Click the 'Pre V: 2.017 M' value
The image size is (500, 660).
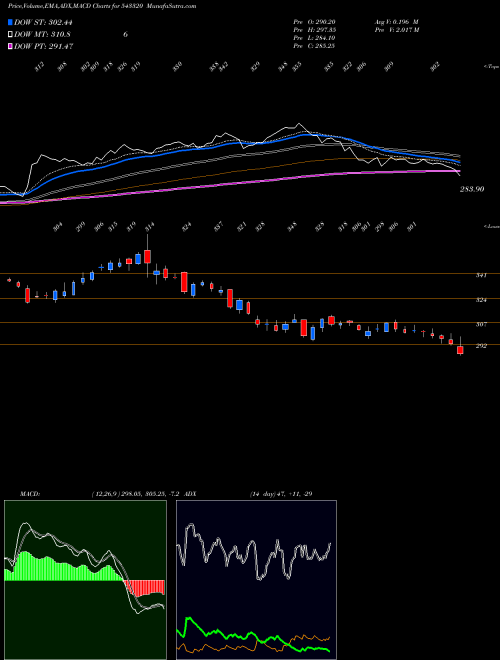point(398,30)
